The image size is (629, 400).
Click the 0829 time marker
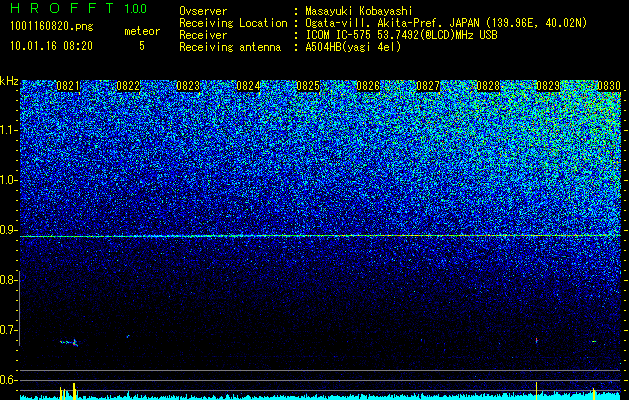(548, 86)
